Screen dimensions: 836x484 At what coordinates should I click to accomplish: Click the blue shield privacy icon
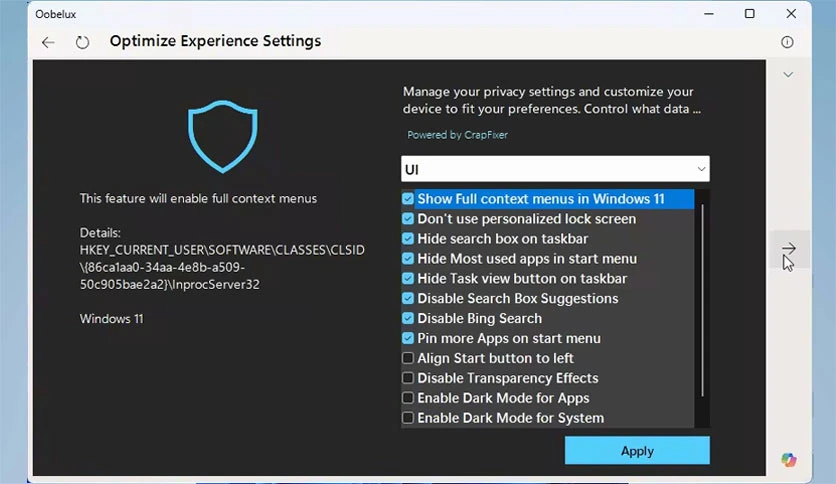click(x=223, y=136)
